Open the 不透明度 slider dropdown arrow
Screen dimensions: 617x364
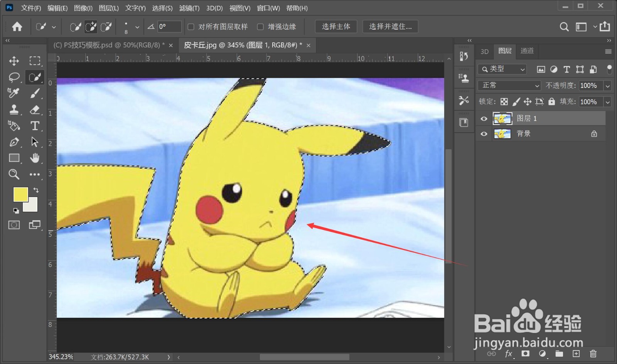(x=608, y=86)
